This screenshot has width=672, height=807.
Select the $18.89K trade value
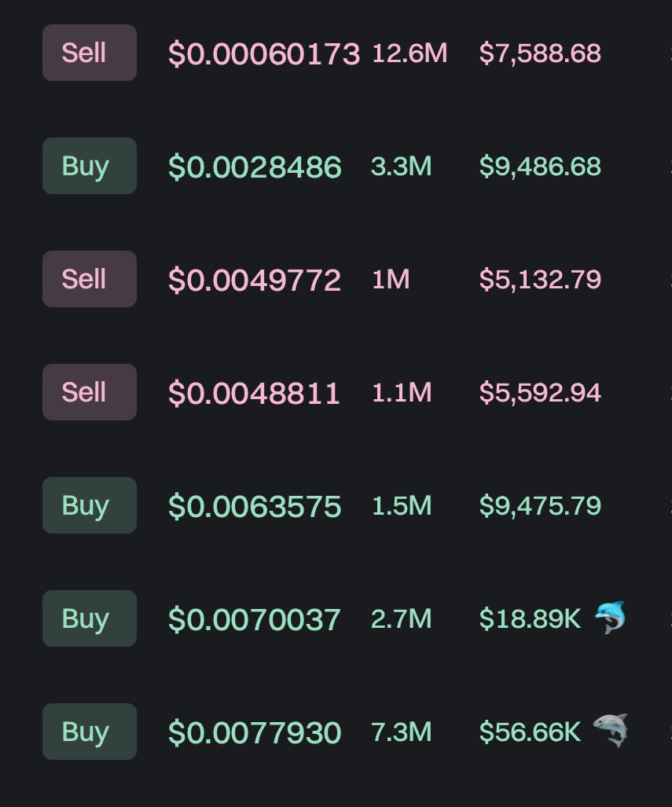pos(530,619)
